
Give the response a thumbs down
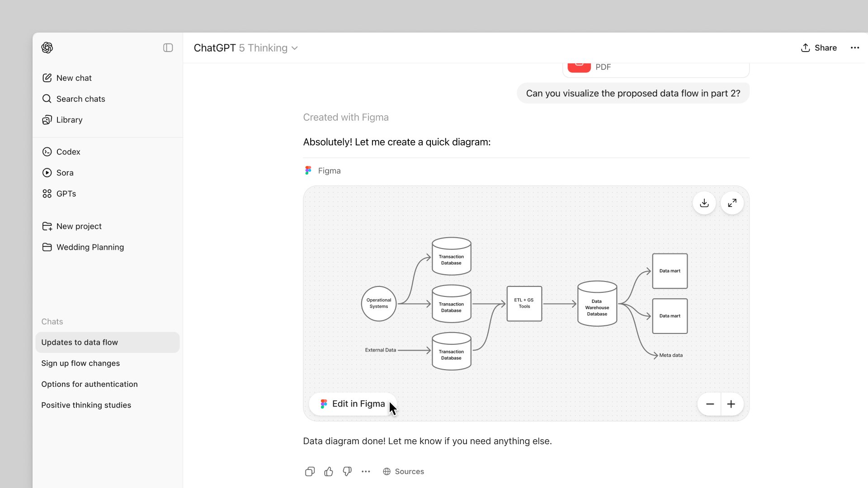pyautogui.click(x=347, y=471)
